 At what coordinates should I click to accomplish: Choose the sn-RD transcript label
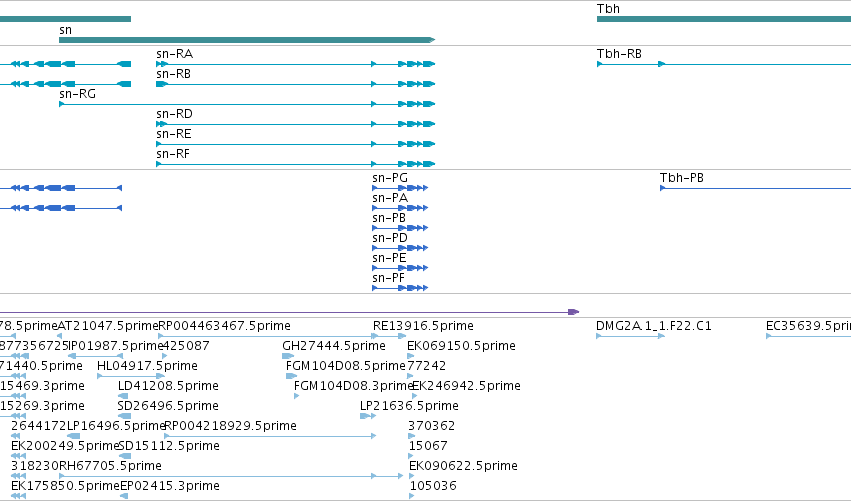point(174,114)
